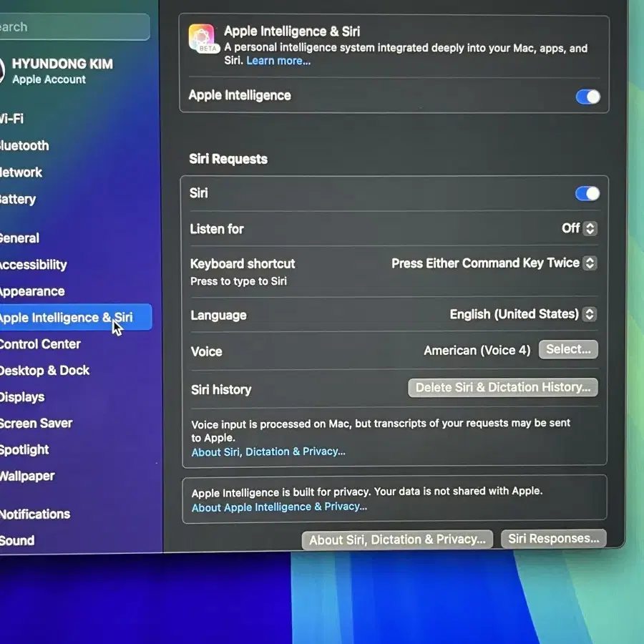644x644 pixels.
Task: Select Apple Intelligence & Siri sidebar item
Action: coord(76,318)
